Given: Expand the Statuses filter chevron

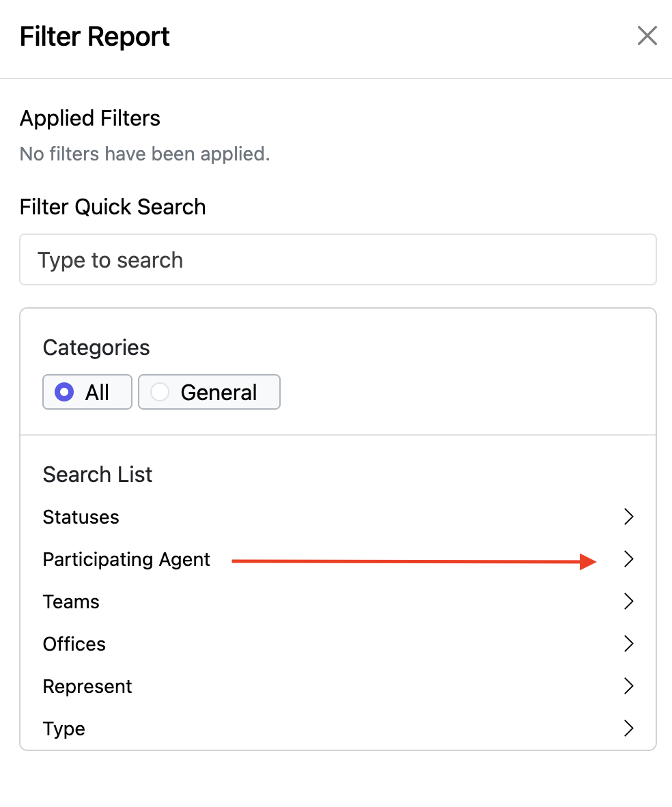Looking at the screenshot, I should (x=629, y=517).
